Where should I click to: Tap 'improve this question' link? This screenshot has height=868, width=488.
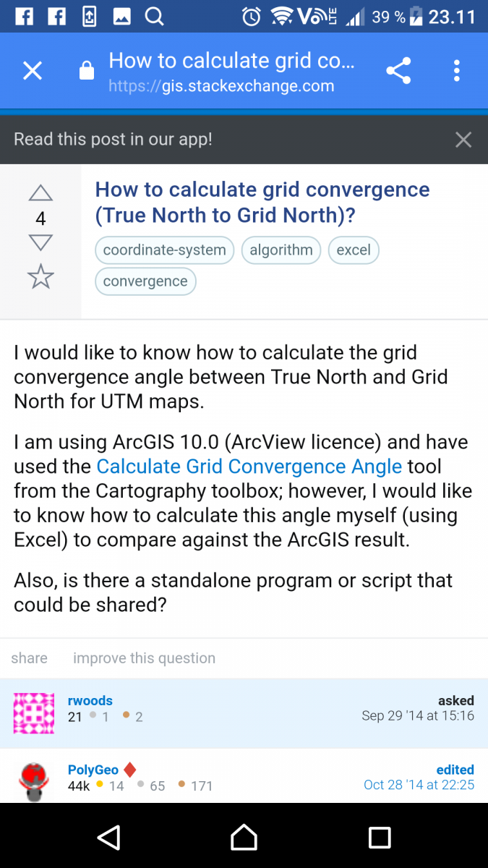144,658
